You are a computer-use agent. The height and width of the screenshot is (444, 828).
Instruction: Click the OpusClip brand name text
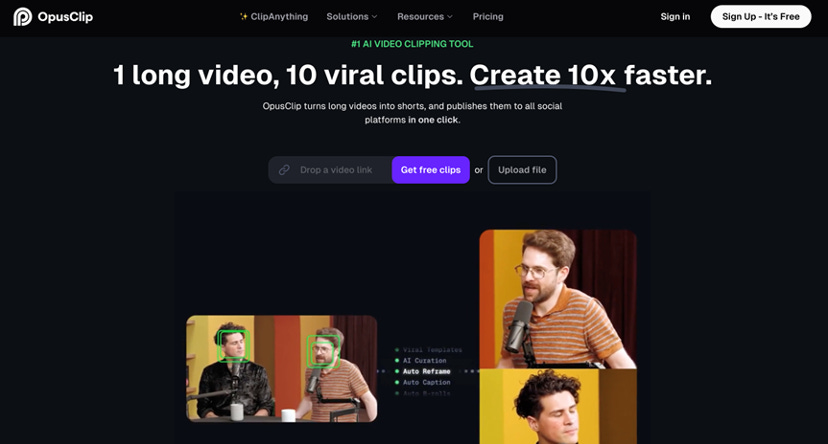[65, 17]
